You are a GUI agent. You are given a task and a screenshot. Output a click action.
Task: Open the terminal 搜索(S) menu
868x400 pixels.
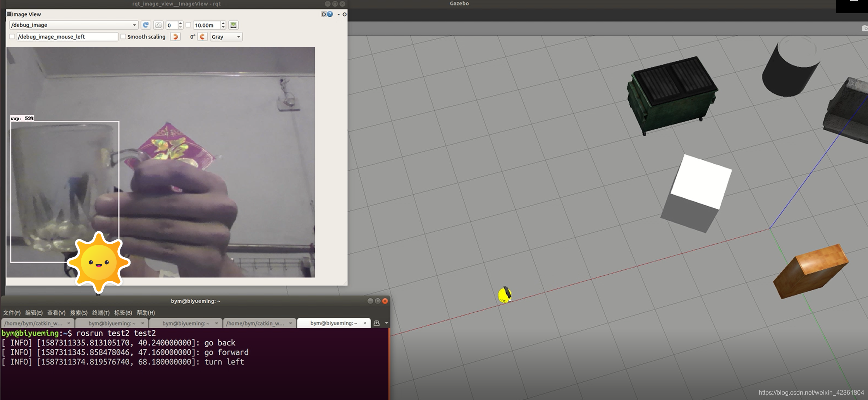(x=79, y=313)
